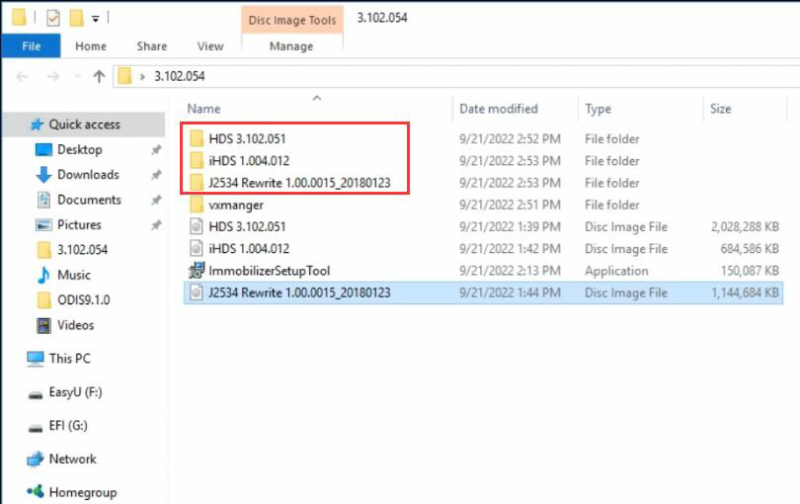Click the Disc Image Tools contextual tab
Screen dimensions: 800x504
292,20
